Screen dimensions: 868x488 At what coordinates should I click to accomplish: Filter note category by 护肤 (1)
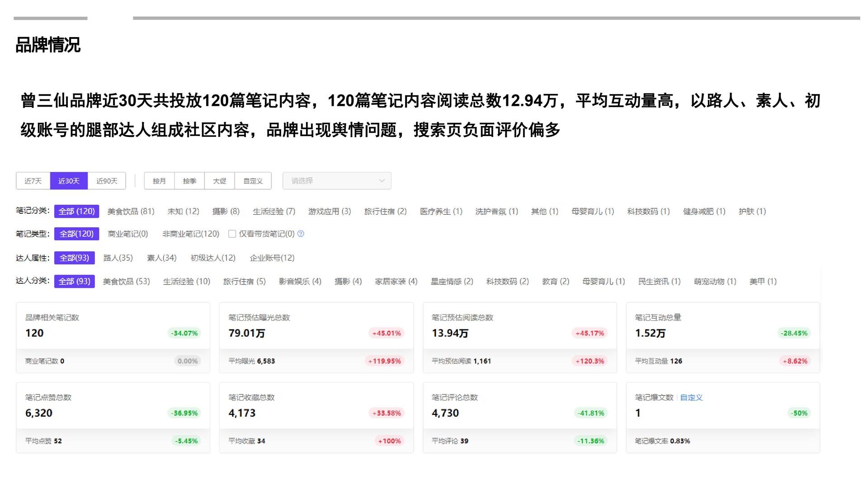point(752,211)
